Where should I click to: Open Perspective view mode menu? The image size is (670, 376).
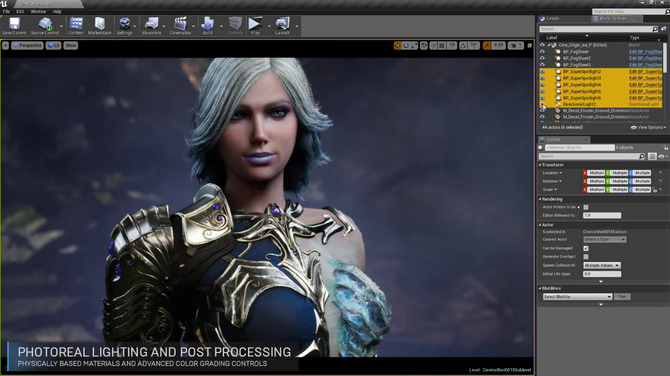tap(27, 45)
